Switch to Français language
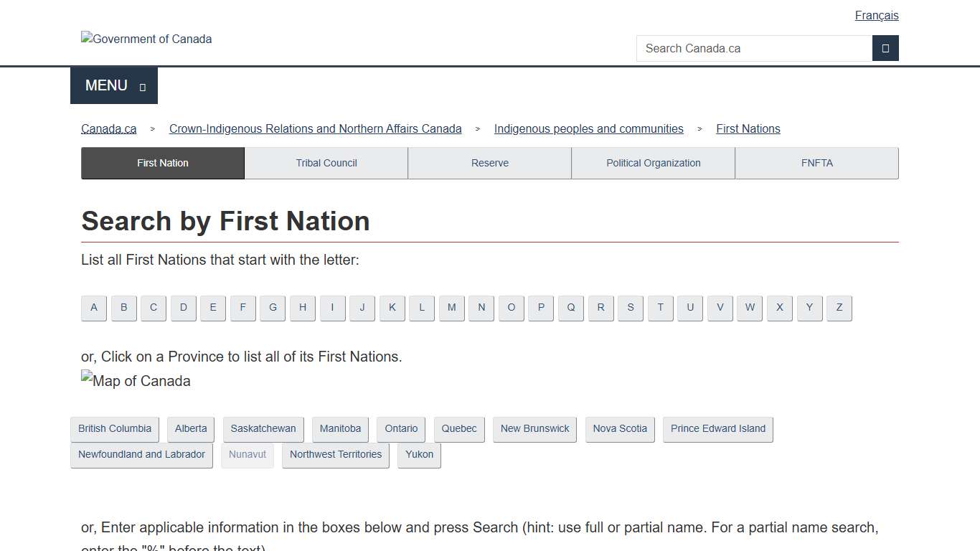 [877, 15]
